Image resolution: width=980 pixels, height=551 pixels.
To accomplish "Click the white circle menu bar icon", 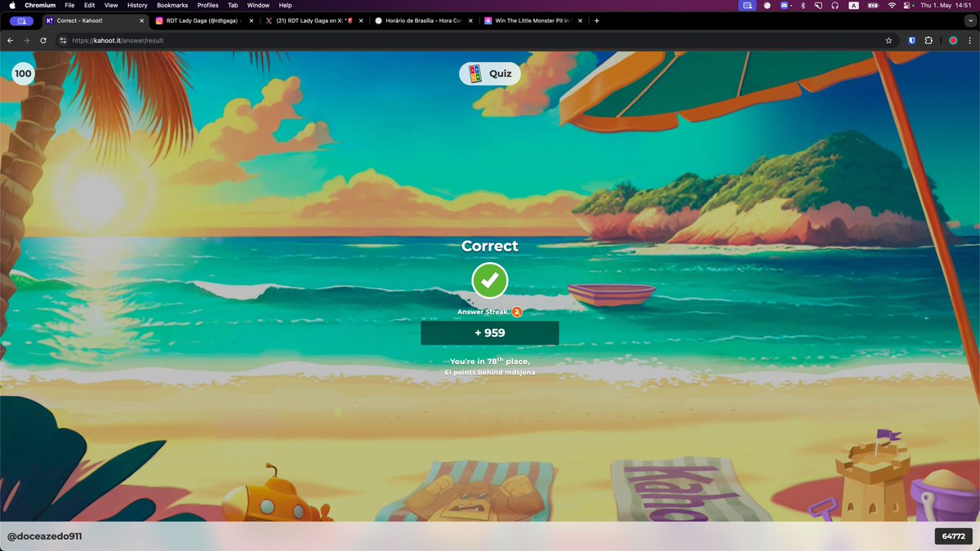I will (x=767, y=5).
